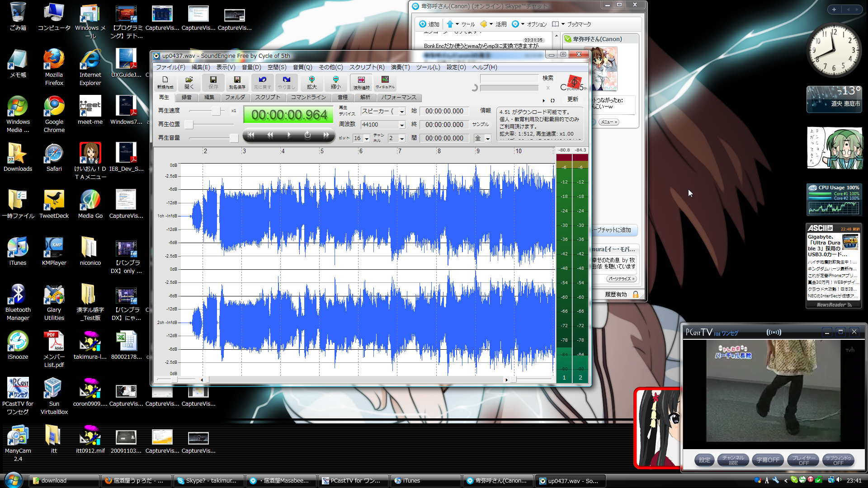Screen dimensions: 868x488
Task: Click the 終 end time field
Action: (x=444, y=125)
